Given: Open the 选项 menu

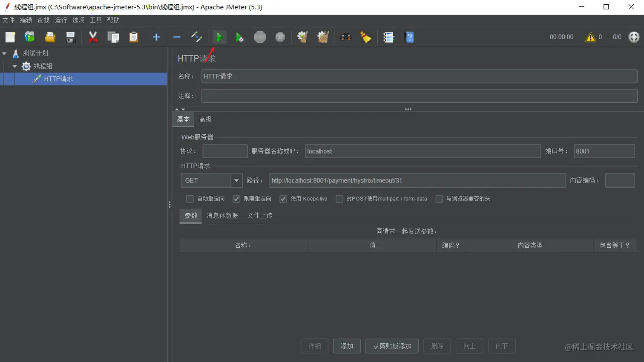Looking at the screenshot, I should 78,20.
